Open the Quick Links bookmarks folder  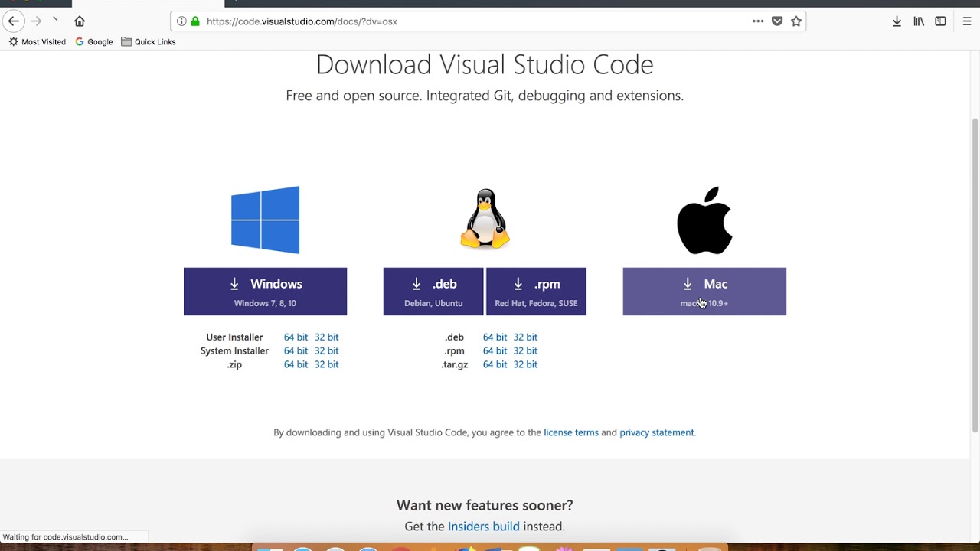tap(149, 42)
